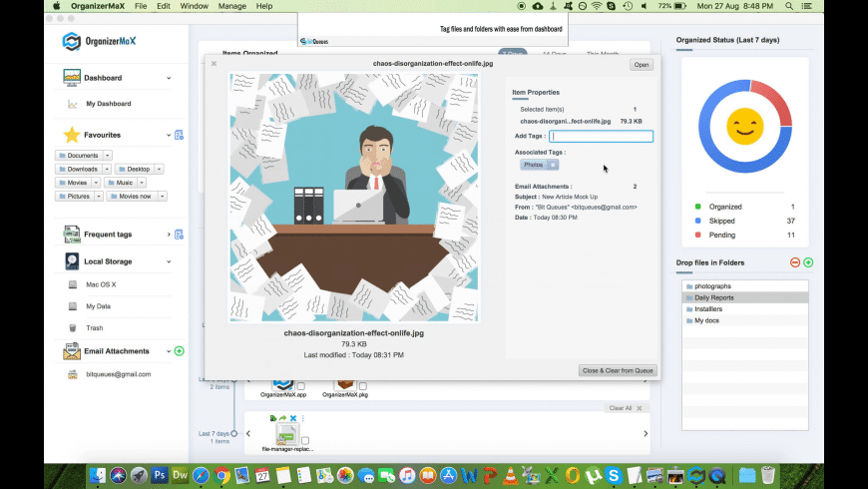
Task: Open the Documents favourite dropdown arrow
Action: click(x=108, y=156)
